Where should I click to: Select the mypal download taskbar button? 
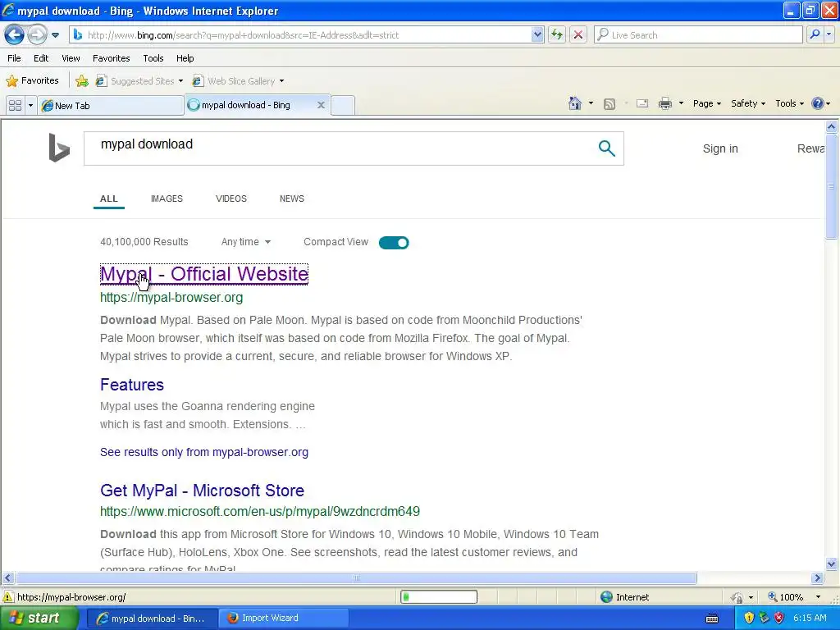pos(151,619)
